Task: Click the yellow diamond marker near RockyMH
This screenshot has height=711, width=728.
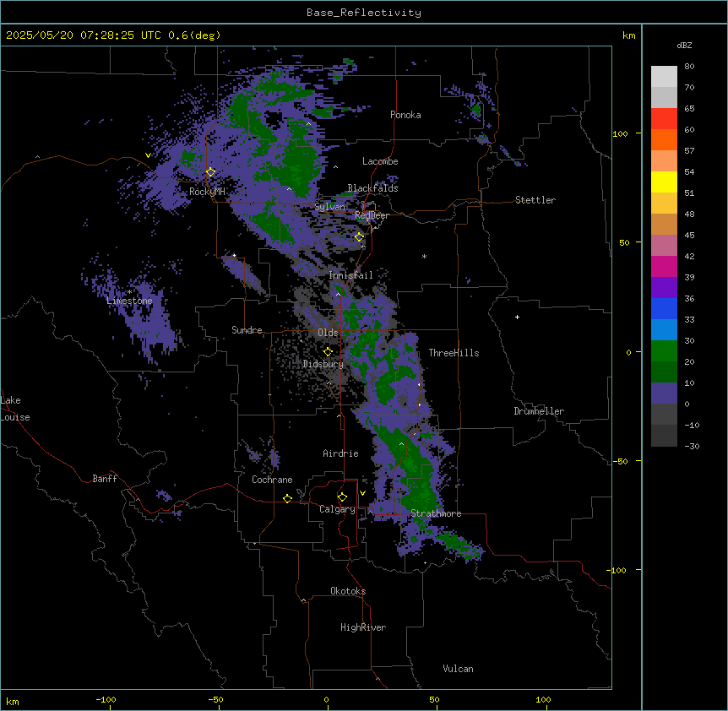Action: pyautogui.click(x=211, y=172)
